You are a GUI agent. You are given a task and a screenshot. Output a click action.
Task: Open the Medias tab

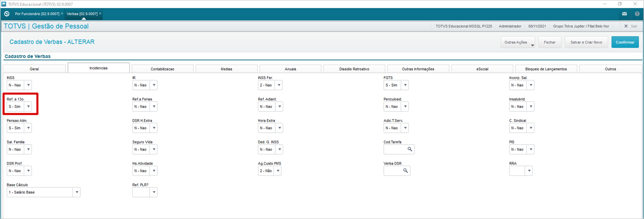coord(227,69)
